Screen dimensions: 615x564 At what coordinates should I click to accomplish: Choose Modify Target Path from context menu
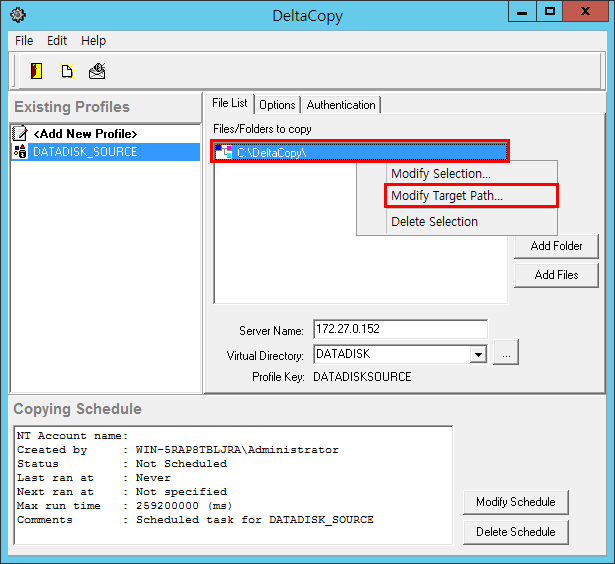(x=446, y=196)
